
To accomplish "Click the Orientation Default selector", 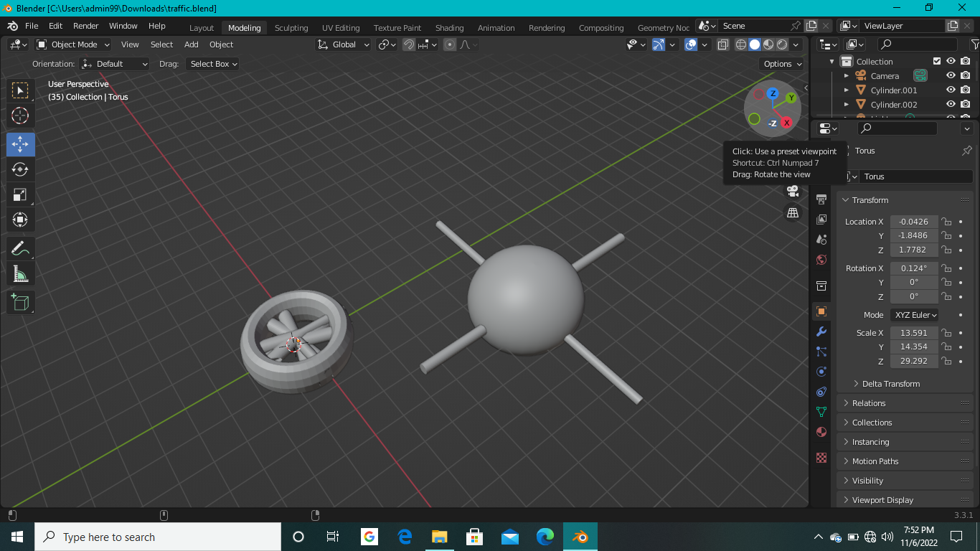I will click(x=115, y=64).
